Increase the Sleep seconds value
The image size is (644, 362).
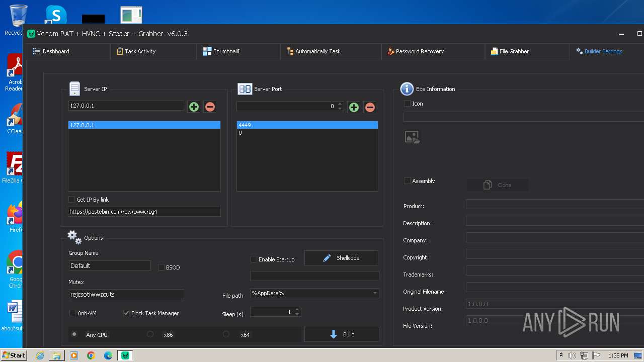pos(297,310)
